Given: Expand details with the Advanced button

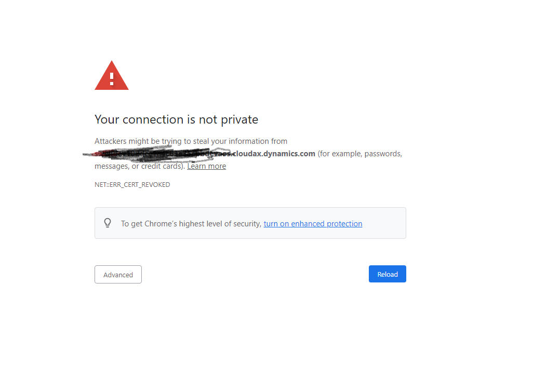Looking at the screenshot, I should click(118, 275).
